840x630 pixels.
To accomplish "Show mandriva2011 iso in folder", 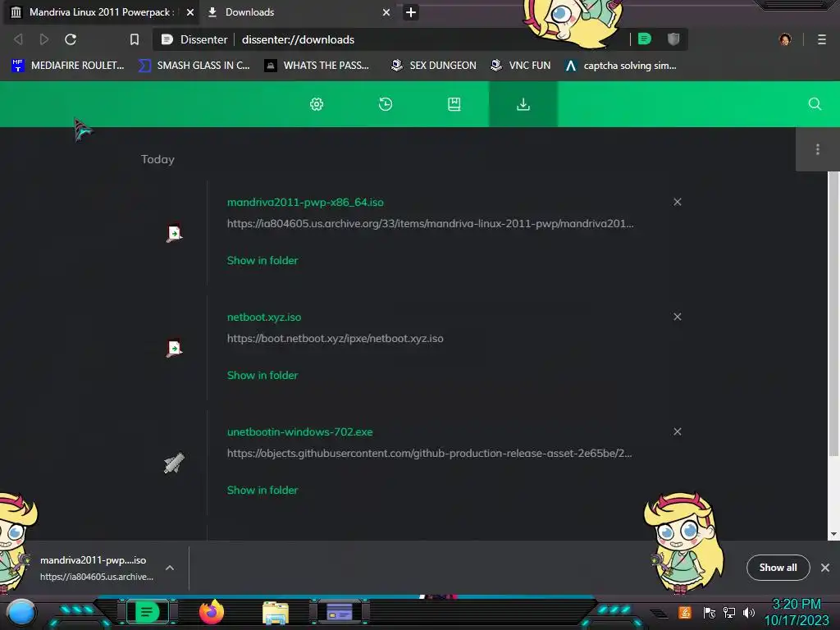I will pos(262,260).
